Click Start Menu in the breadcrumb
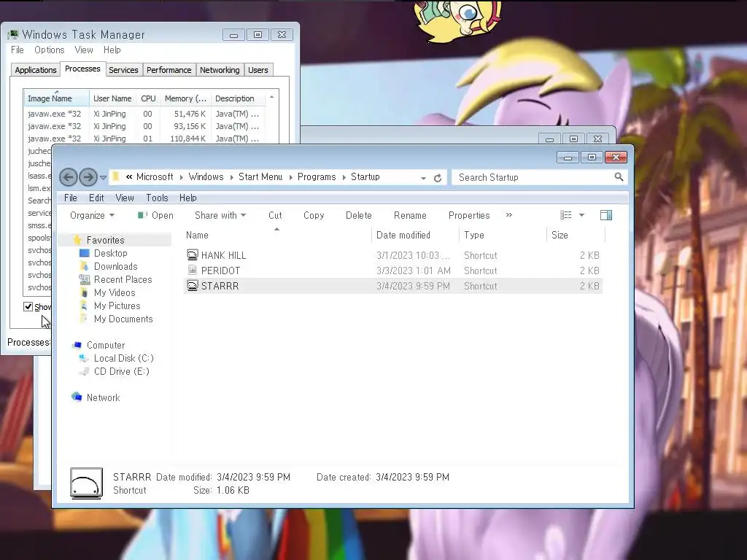The image size is (747, 560). pos(260,176)
